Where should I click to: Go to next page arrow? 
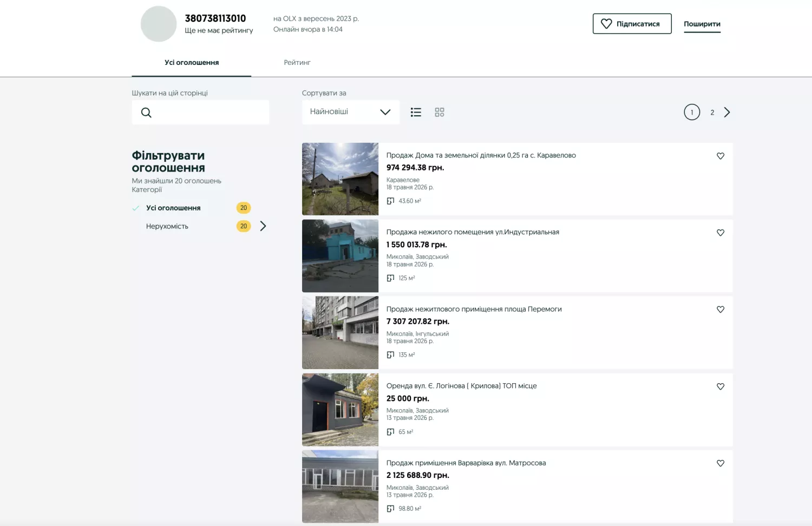click(x=727, y=112)
